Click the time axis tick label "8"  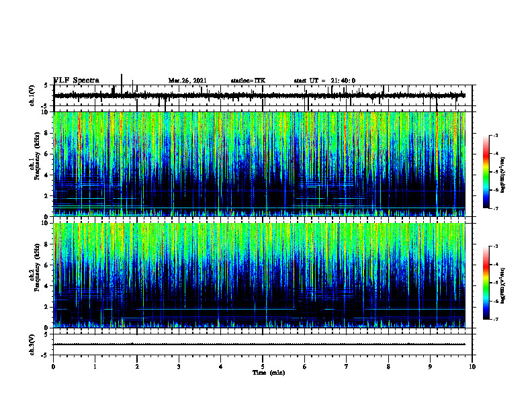[x=388, y=367]
